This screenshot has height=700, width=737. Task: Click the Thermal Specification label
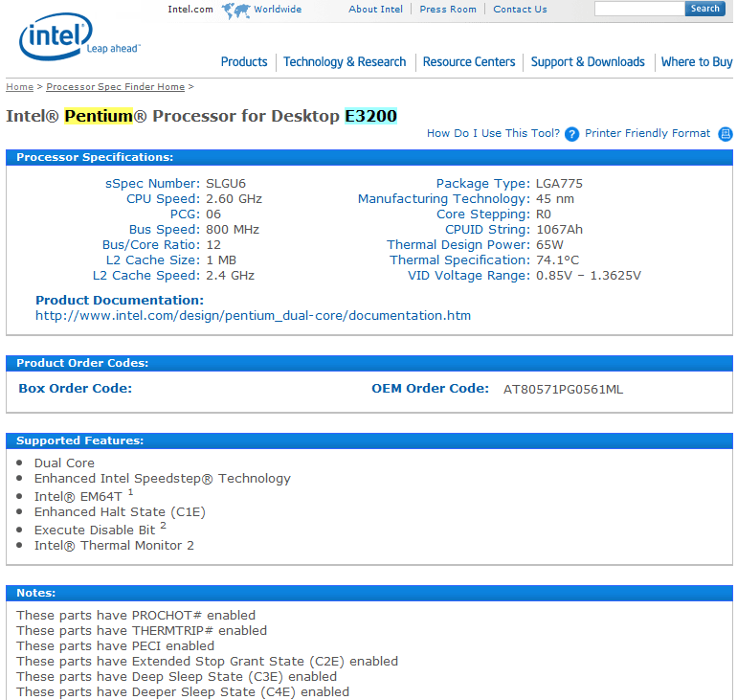pyautogui.click(x=460, y=260)
